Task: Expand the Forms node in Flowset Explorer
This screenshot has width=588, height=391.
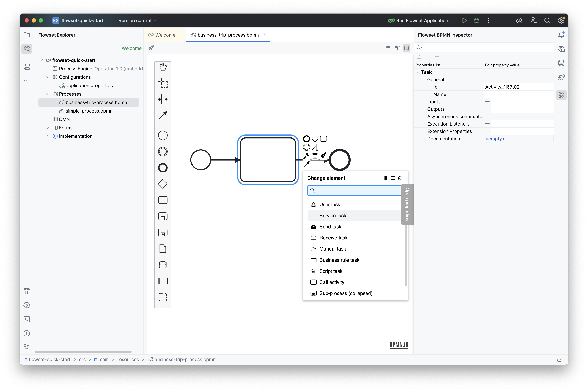Action: [x=48, y=127]
